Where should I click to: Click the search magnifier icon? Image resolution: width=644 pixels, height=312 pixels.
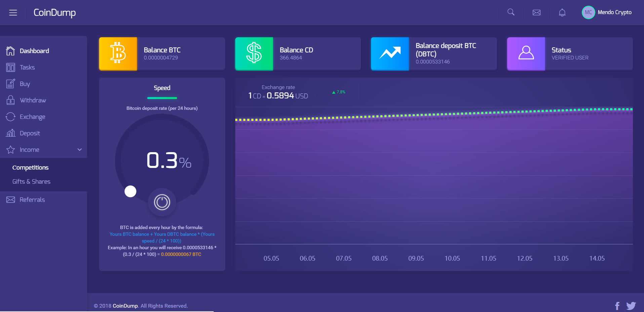(x=511, y=12)
